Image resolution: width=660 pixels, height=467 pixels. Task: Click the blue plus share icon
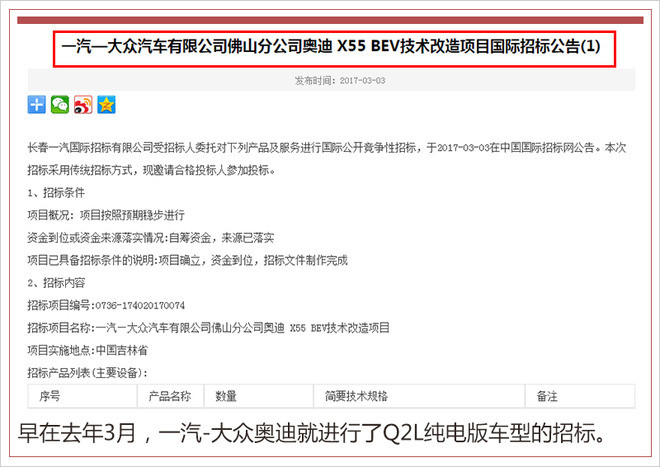tap(37, 104)
